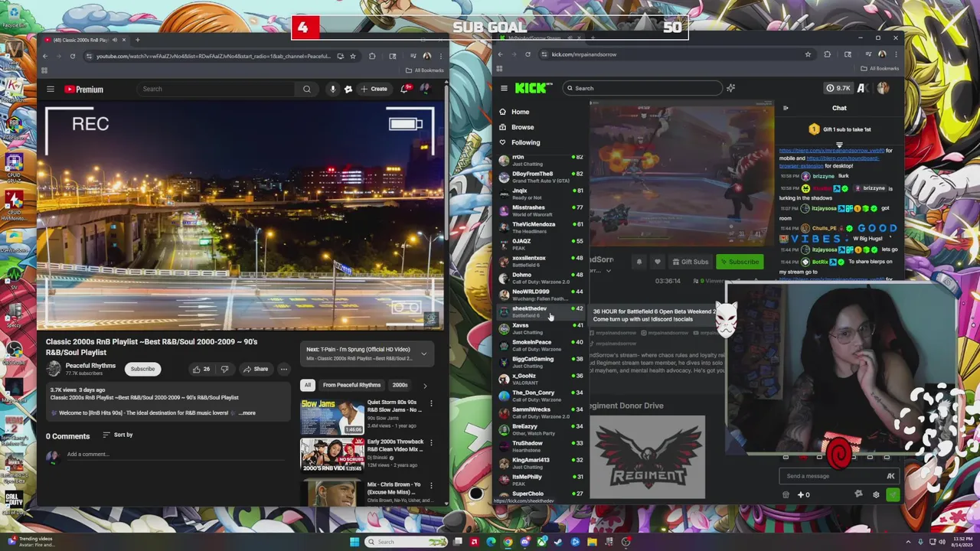Image resolution: width=980 pixels, height=551 pixels.
Task: Click the YouTube Premium logo
Action: (x=83, y=90)
